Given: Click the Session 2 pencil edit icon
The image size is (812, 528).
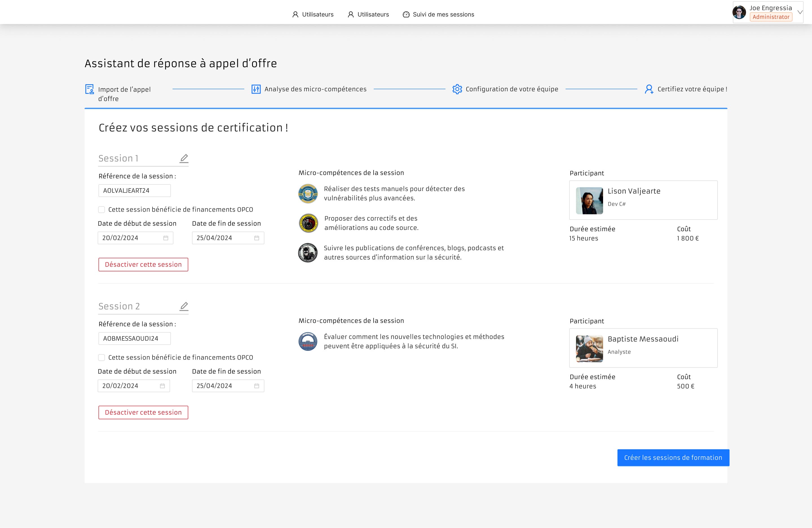Looking at the screenshot, I should click(184, 306).
